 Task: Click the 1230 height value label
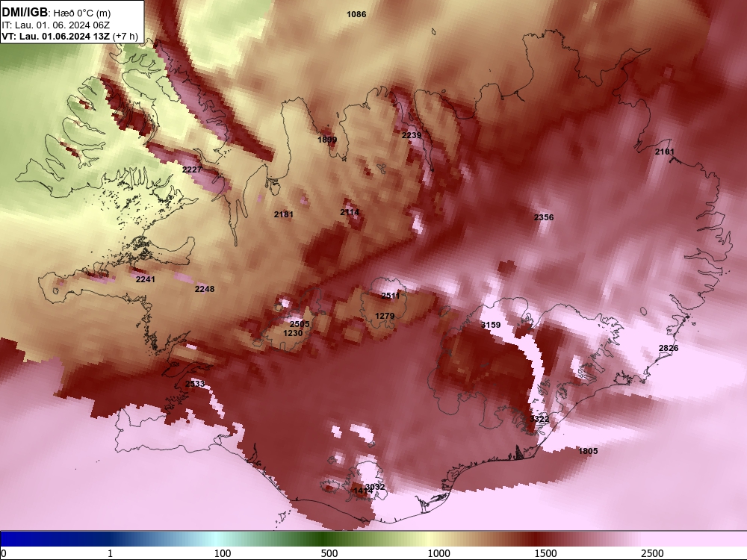click(x=293, y=333)
